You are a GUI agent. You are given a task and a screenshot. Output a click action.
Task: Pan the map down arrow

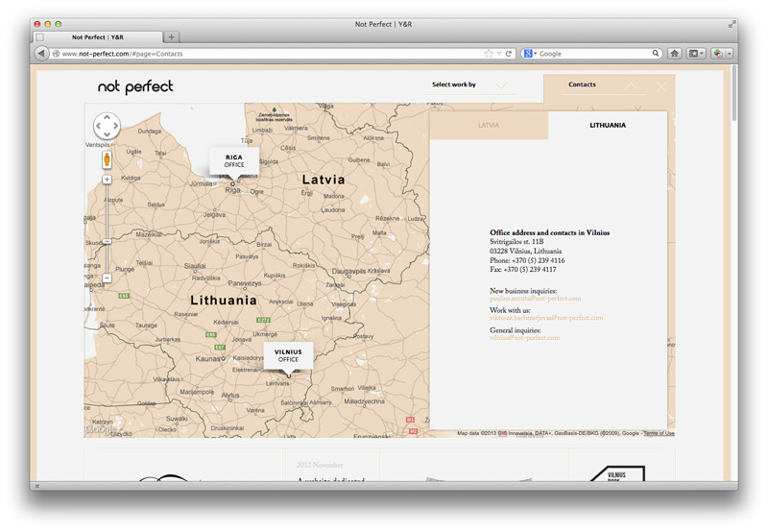point(107,134)
